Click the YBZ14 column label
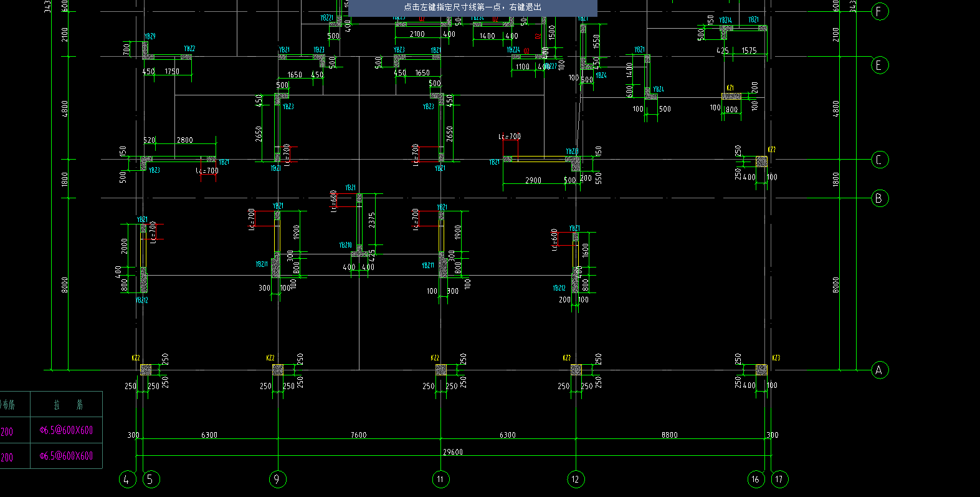The height and width of the screenshot is (497, 980). pos(726,20)
